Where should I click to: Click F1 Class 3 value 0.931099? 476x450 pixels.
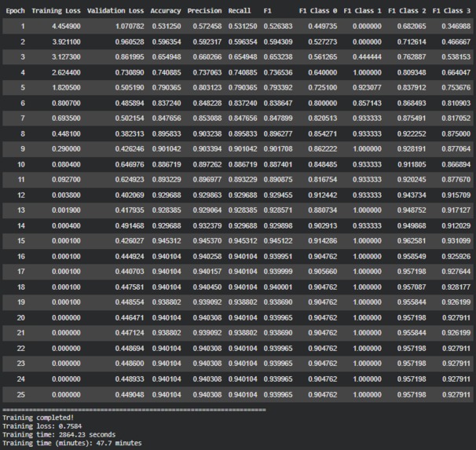coord(456,241)
